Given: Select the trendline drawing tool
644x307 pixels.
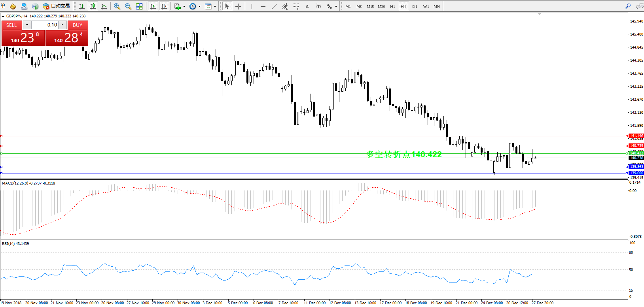Looking at the screenshot, I should click(274, 6).
